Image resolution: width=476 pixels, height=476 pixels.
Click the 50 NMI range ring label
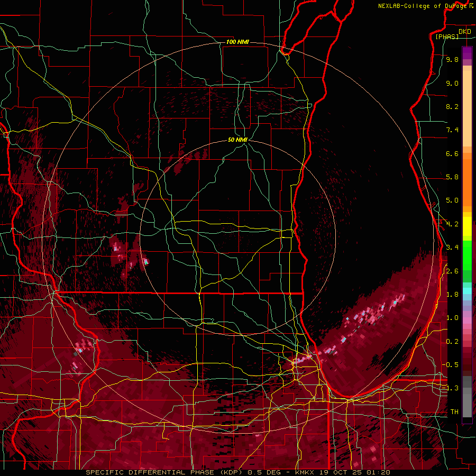(237, 140)
